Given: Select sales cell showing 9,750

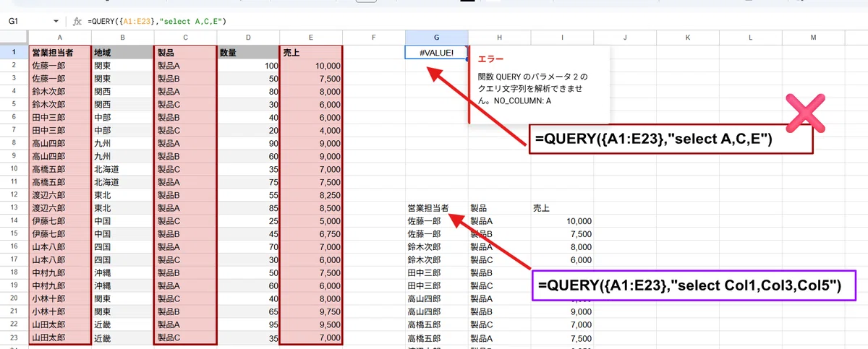Looking at the screenshot, I should (311, 311).
